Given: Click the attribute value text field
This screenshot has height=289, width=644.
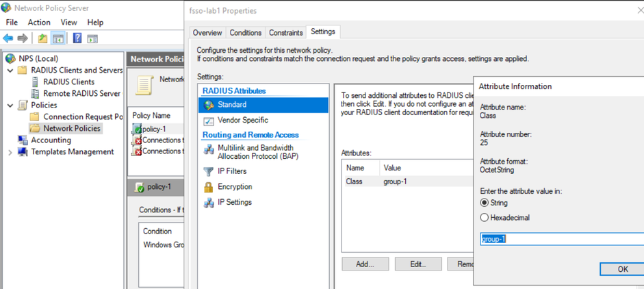Looking at the screenshot, I should click(561, 239).
